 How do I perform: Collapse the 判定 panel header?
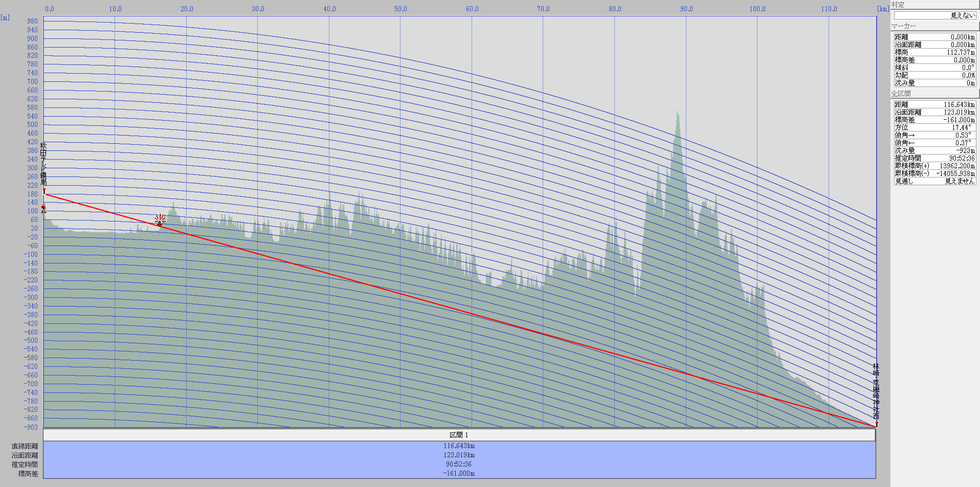(935, 5)
